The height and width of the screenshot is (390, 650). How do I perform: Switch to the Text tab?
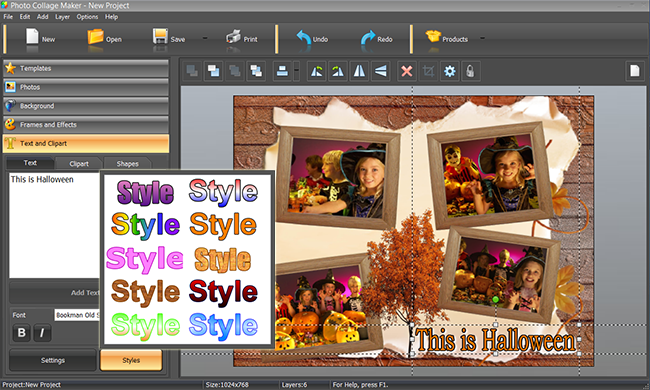pyautogui.click(x=30, y=163)
